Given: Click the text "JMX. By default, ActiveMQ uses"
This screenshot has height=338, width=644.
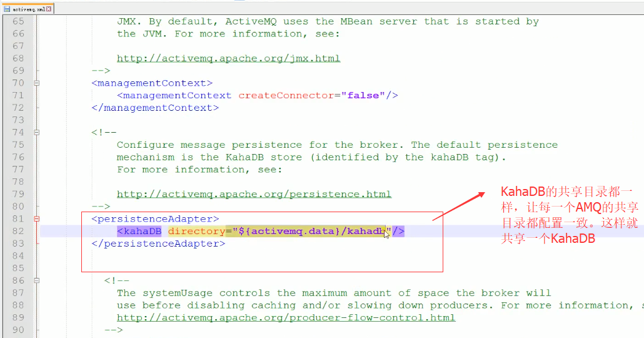Looking at the screenshot, I should pyautogui.click(x=213, y=21).
